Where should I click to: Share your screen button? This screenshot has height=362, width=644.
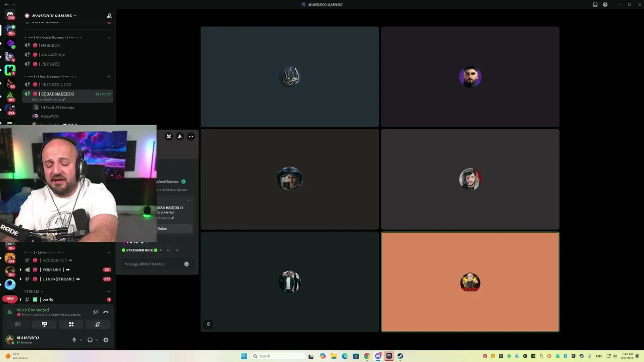pos(44,324)
